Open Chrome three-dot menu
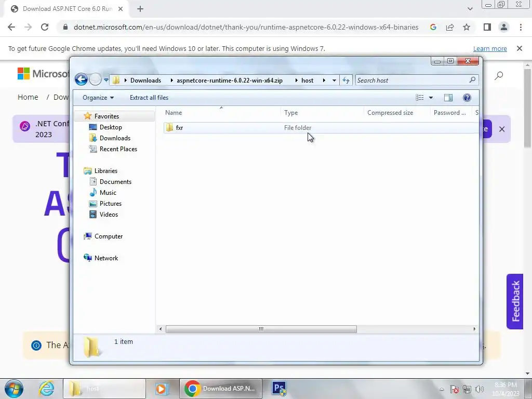The height and width of the screenshot is (399, 532). point(521,27)
